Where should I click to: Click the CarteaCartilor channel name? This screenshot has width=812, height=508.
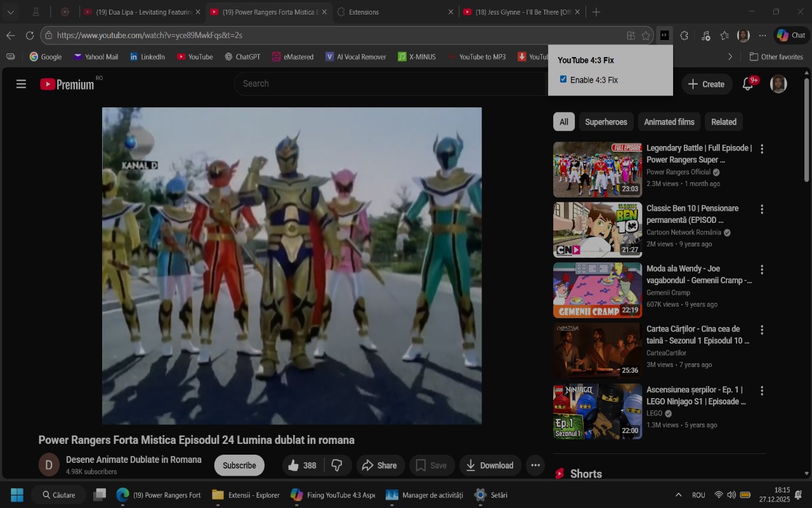[666, 353]
